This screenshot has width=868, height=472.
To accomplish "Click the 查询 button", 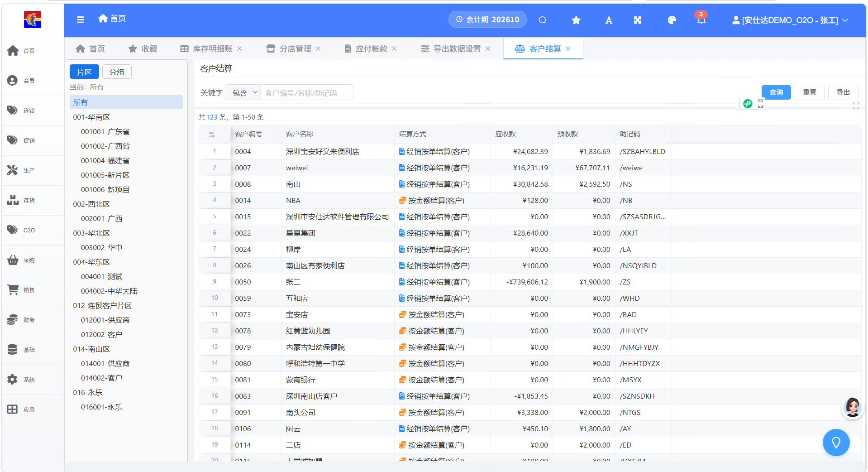I will (x=776, y=92).
